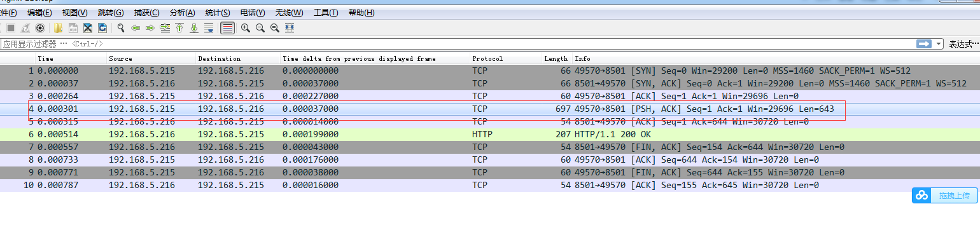
Task: Open the 统计(S) menu
Action: [x=218, y=13]
